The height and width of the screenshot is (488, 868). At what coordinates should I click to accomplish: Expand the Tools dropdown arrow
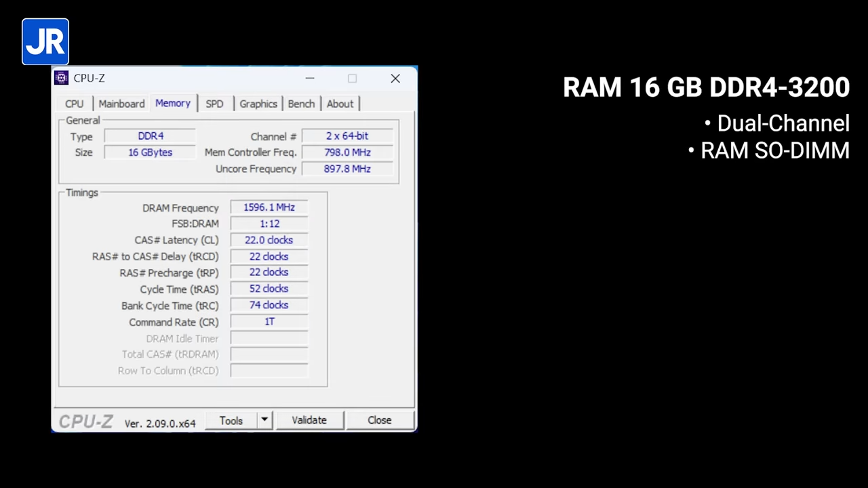(x=264, y=420)
